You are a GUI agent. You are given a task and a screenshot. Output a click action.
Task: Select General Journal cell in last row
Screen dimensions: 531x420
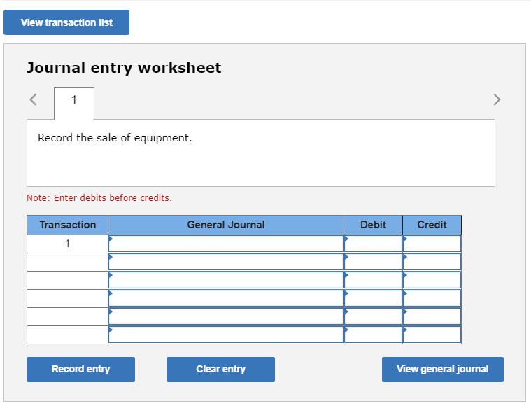(226, 335)
